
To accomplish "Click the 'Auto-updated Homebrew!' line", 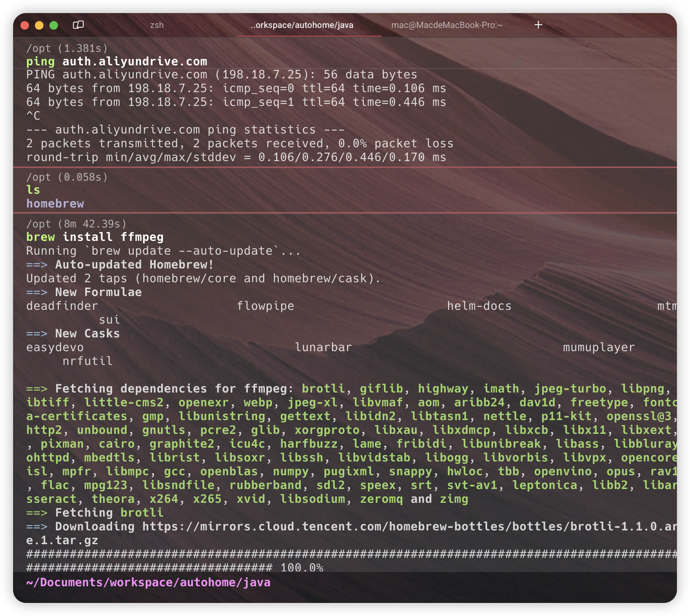I will (120, 264).
